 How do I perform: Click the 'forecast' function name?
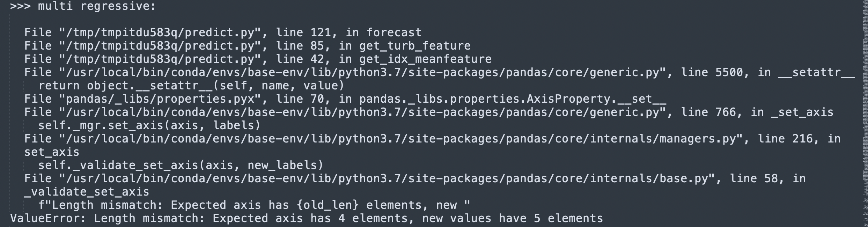pyautogui.click(x=394, y=32)
